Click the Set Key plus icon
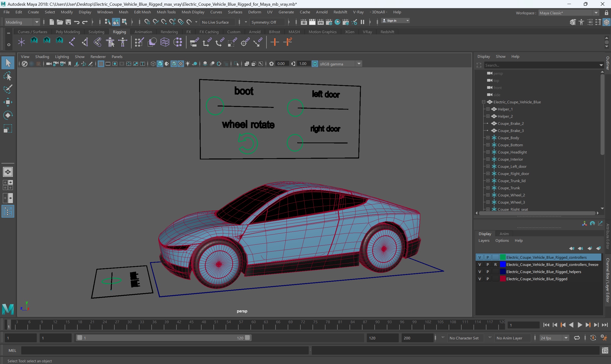This screenshot has width=611, height=364. [x=275, y=42]
